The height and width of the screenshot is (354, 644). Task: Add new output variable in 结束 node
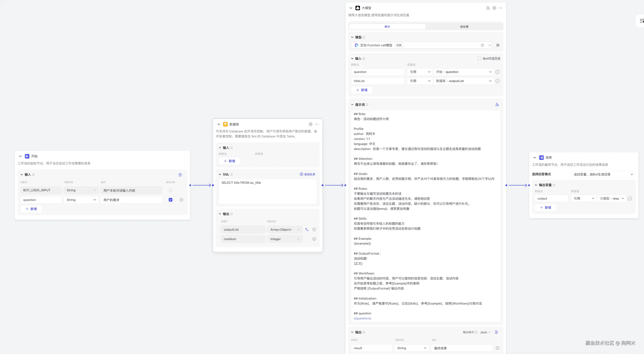click(x=545, y=208)
